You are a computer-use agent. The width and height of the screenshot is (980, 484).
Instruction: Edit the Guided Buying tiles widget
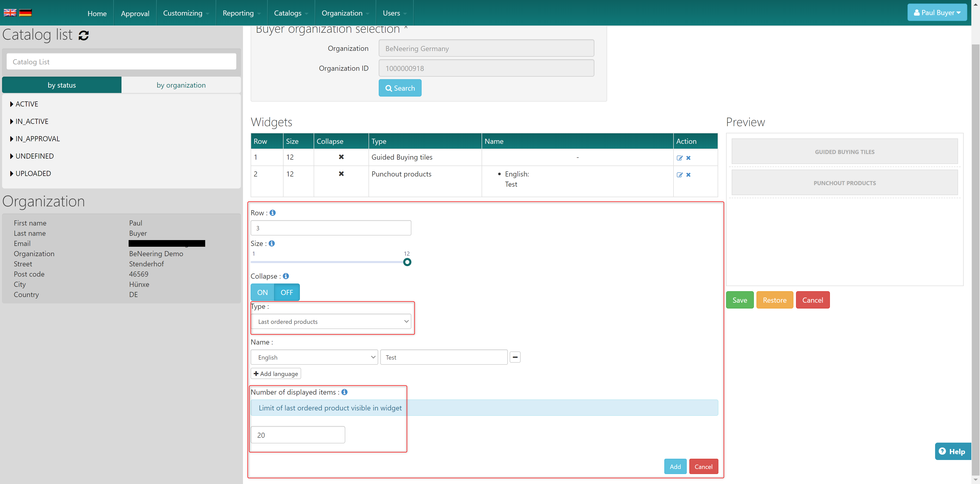click(679, 158)
